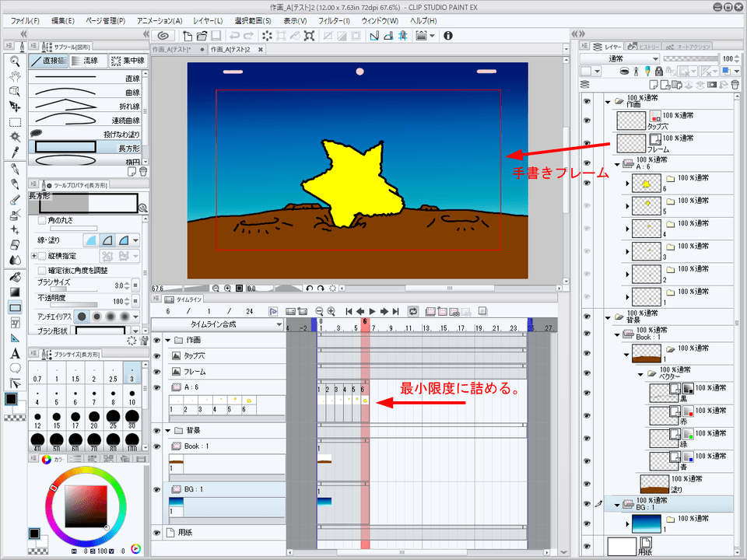Open the layer blending mode 通常 dropdown
747x560 pixels.
pos(619,58)
